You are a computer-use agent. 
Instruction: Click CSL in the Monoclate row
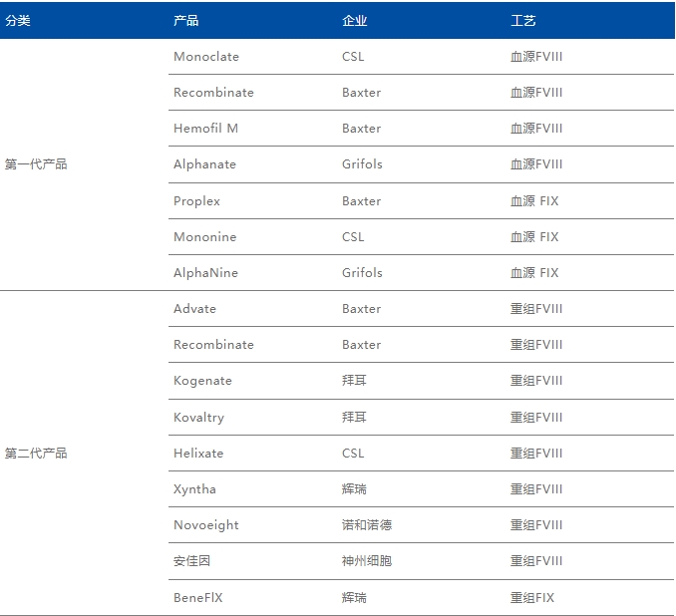click(353, 57)
